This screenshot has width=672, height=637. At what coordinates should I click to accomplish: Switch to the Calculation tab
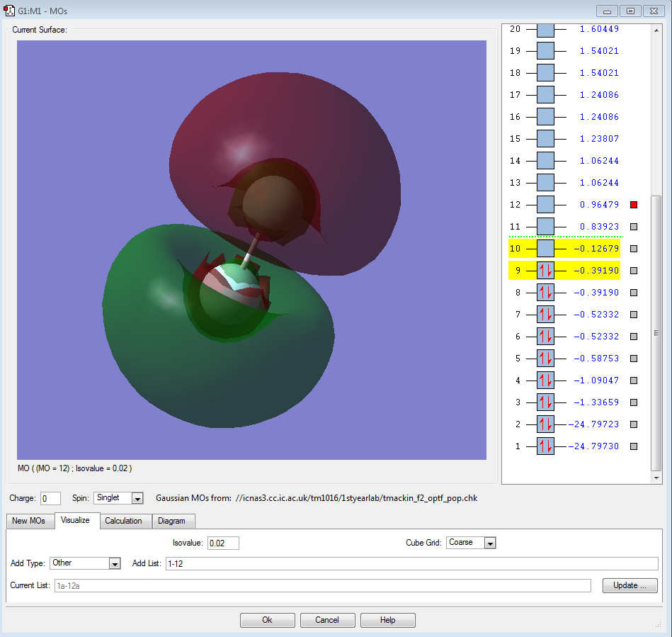pyautogui.click(x=123, y=521)
